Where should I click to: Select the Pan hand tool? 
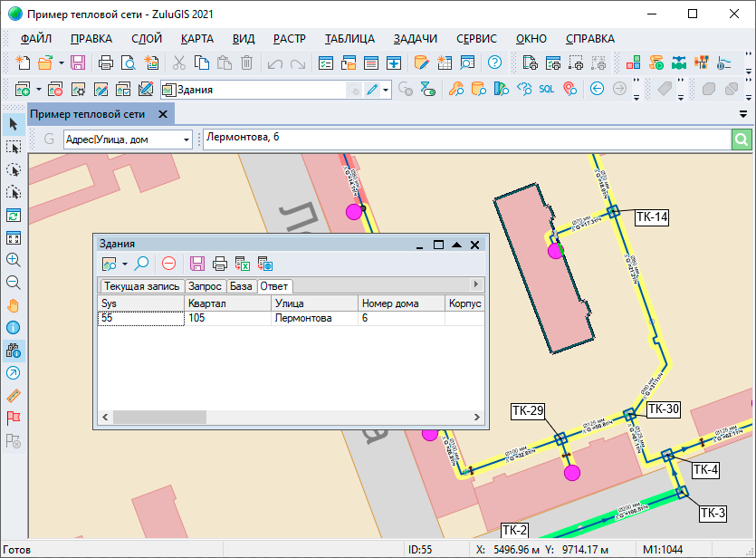(14, 304)
